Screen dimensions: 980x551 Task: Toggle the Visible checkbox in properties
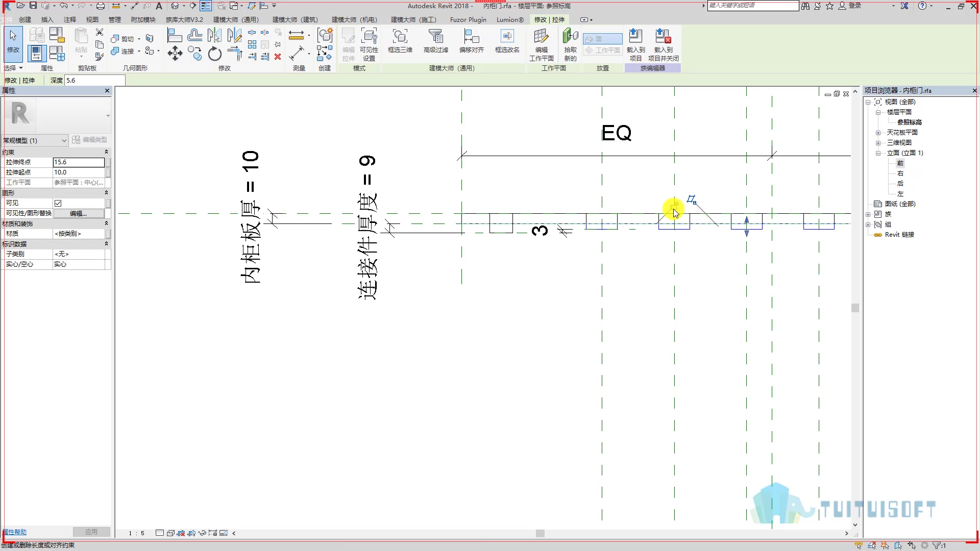(58, 203)
